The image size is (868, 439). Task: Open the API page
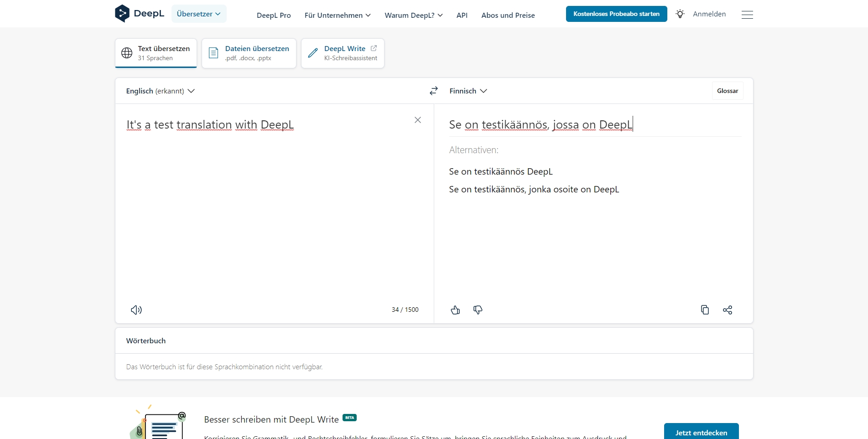pos(462,15)
